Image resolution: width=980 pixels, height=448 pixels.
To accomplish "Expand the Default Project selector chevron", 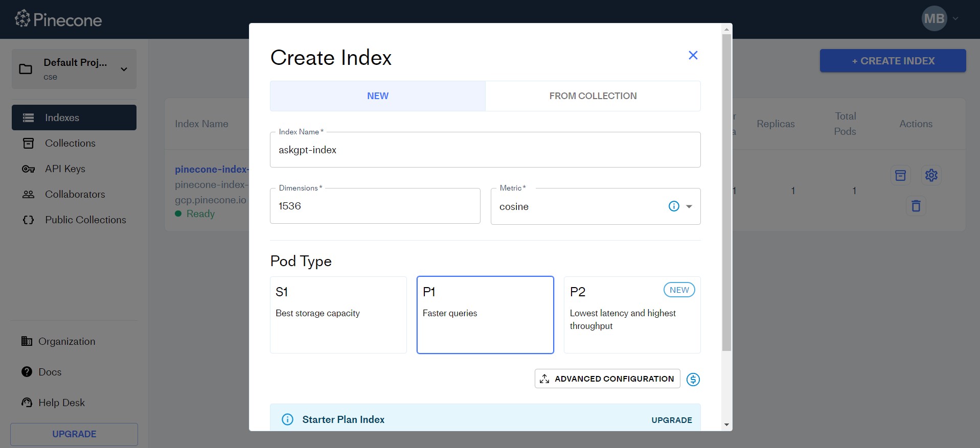I will pyautogui.click(x=124, y=69).
